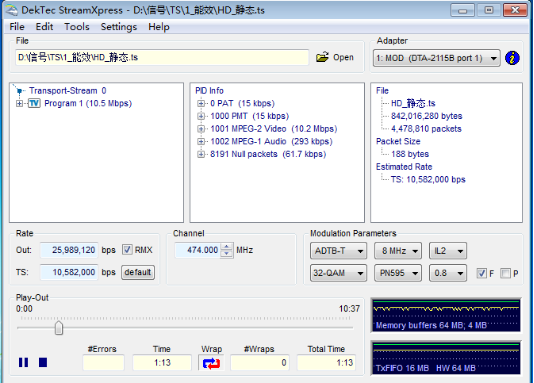The height and width of the screenshot is (383, 534).
Task: Enable the P checkbox
Action: click(505, 273)
